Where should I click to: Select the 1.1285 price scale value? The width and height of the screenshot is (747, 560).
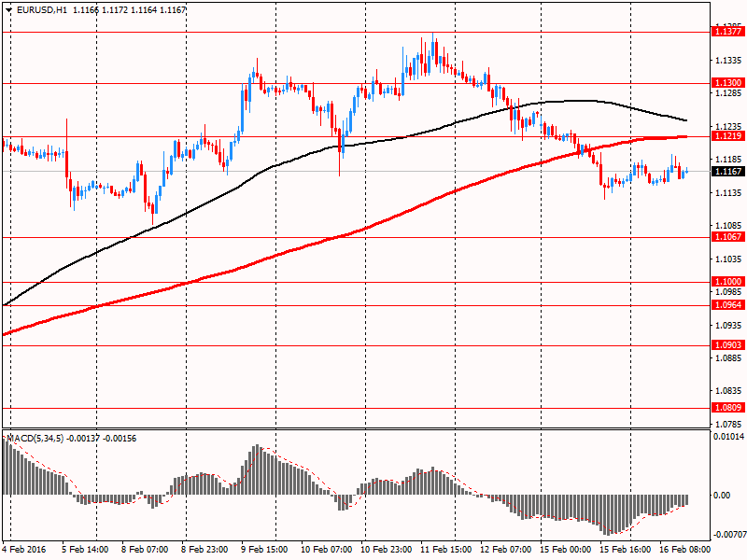(x=728, y=92)
